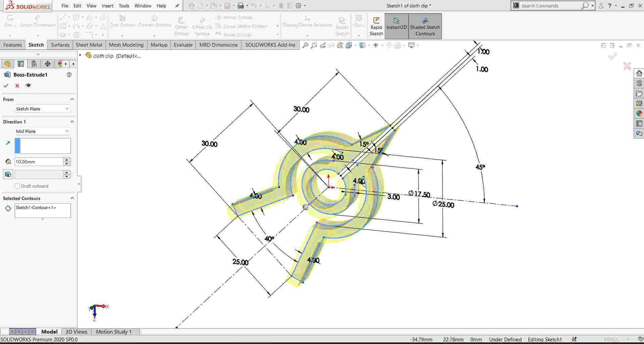Viewport: 644px width, 344px height.
Task: Open the Insert menu
Action: point(107,6)
